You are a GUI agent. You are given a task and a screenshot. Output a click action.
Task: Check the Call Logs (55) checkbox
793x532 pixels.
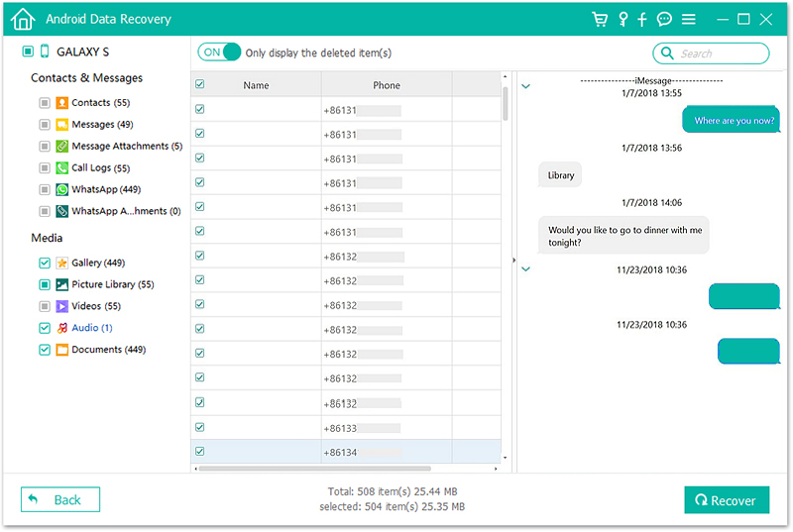coord(45,168)
